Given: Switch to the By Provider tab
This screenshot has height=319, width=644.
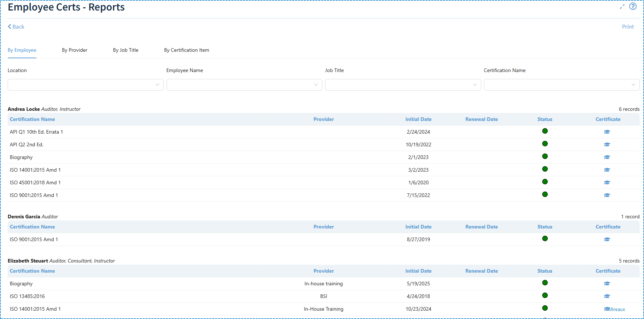Looking at the screenshot, I should click(75, 50).
